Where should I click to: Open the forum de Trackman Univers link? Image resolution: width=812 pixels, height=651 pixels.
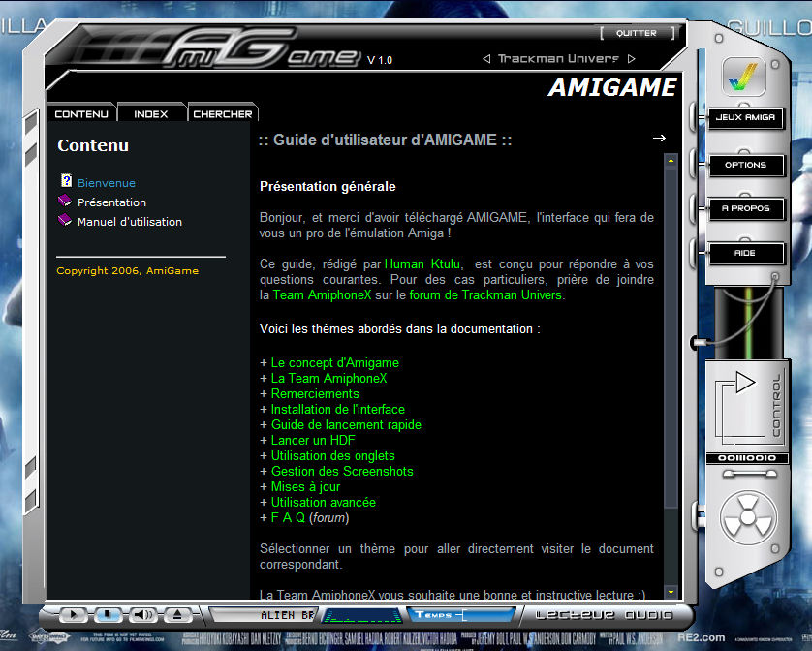tap(485, 295)
